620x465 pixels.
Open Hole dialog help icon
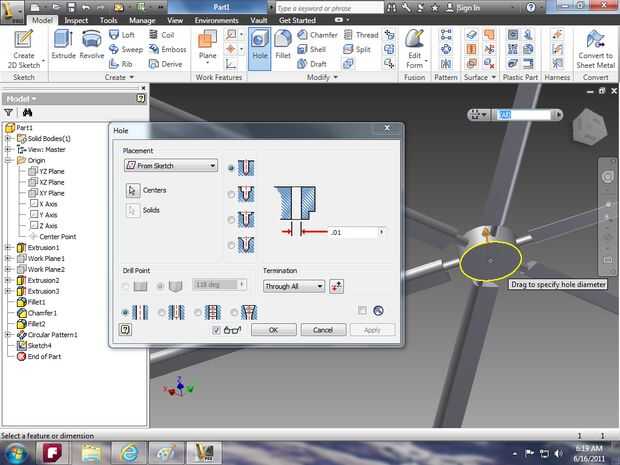point(125,329)
